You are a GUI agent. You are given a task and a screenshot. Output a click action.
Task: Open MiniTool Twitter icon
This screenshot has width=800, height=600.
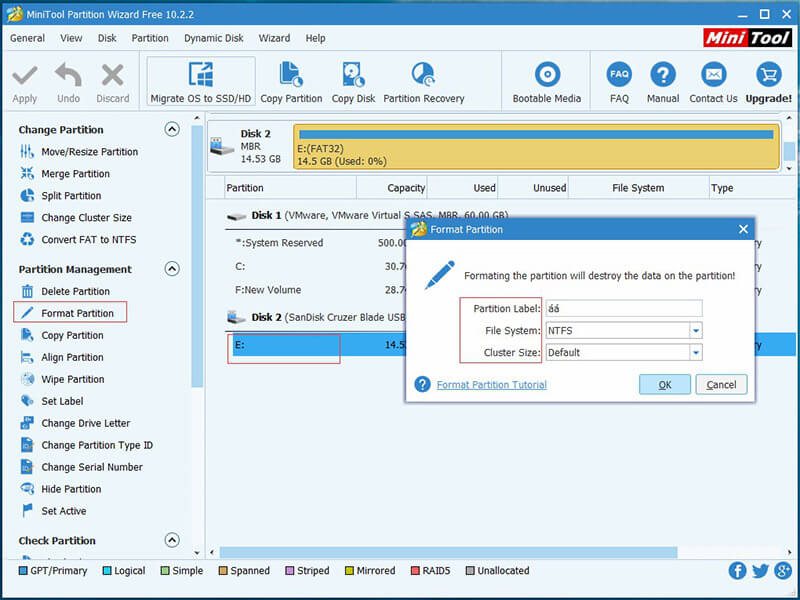760,570
